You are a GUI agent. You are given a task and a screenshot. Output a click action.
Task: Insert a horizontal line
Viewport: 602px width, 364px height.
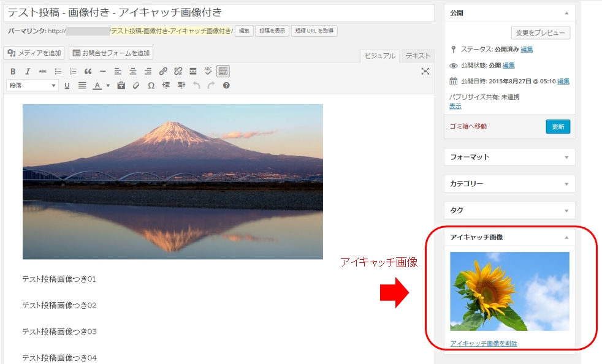pos(103,72)
